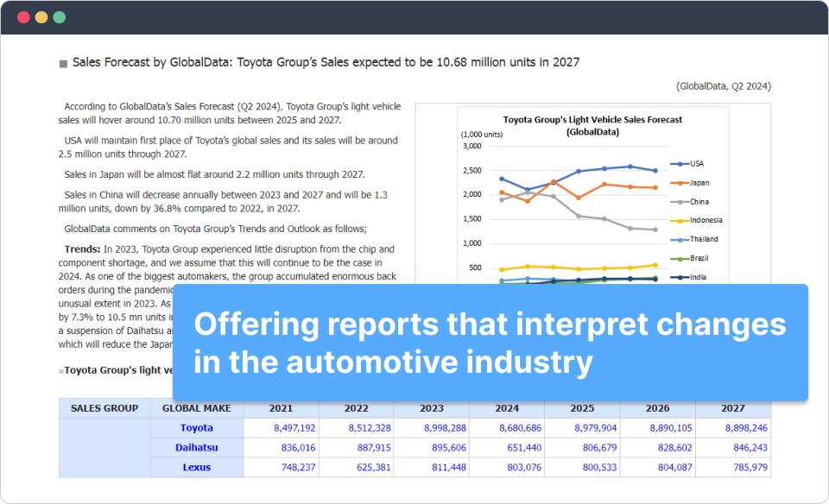The image size is (829, 504).
Task: Open the Toyota make link
Action: pos(197,428)
